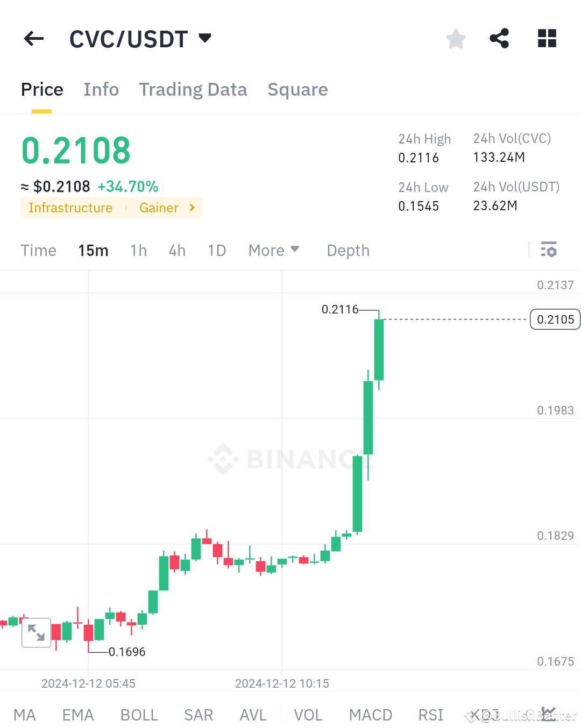
Task: Open the Square tab
Action: pyautogui.click(x=297, y=89)
